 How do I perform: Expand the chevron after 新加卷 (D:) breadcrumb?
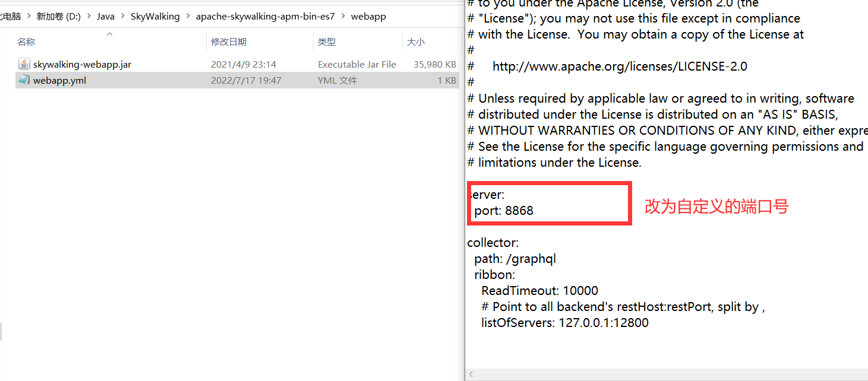point(89,17)
